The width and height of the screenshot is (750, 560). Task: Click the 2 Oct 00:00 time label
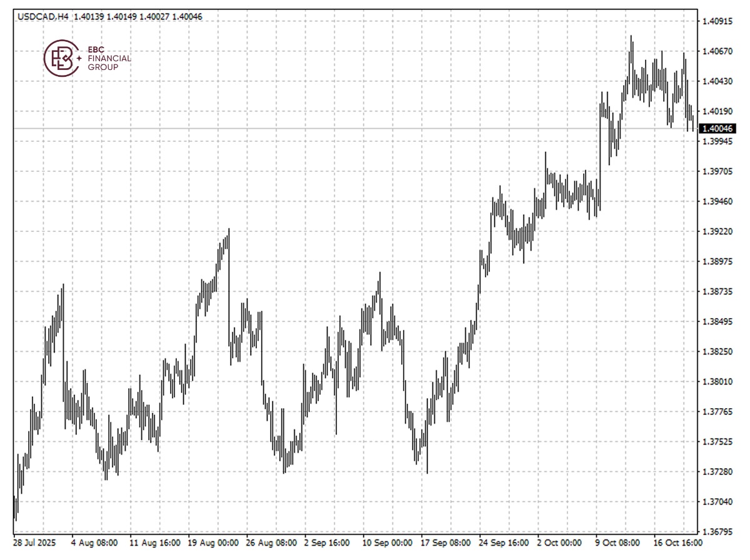[x=559, y=543]
